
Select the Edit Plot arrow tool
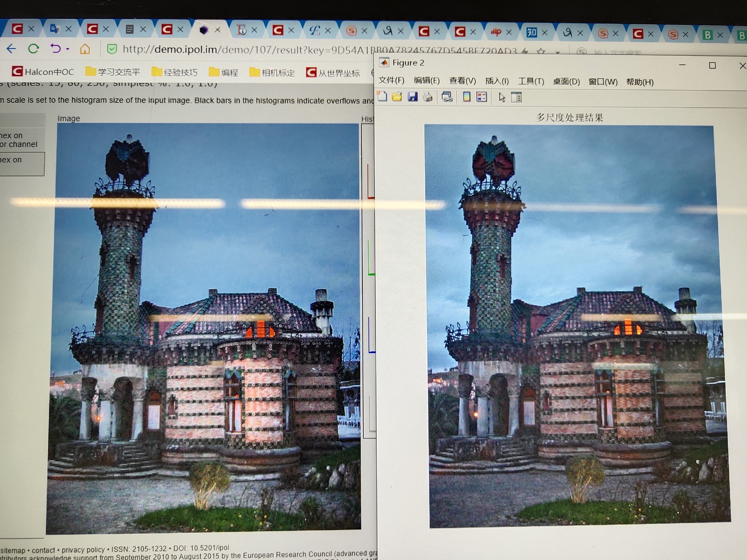click(502, 98)
